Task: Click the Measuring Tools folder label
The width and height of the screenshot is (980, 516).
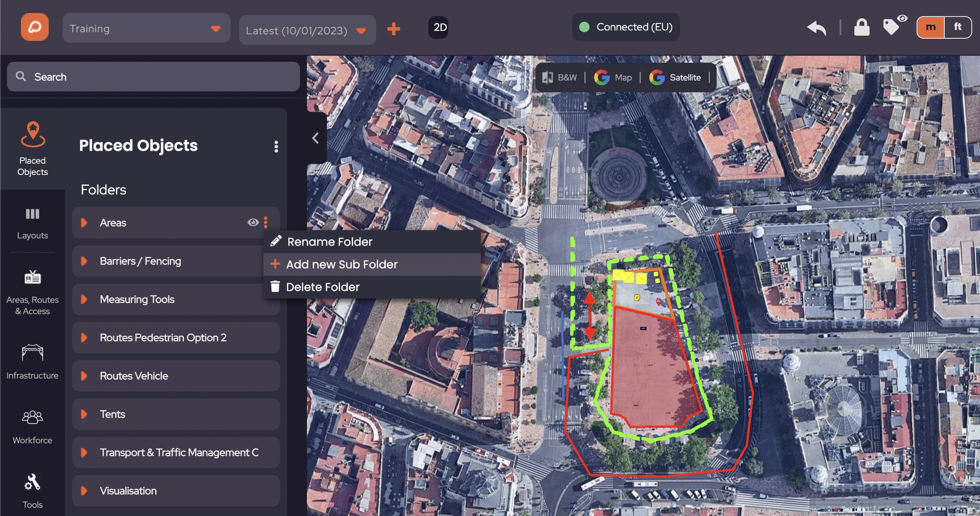Action: (x=137, y=299)
